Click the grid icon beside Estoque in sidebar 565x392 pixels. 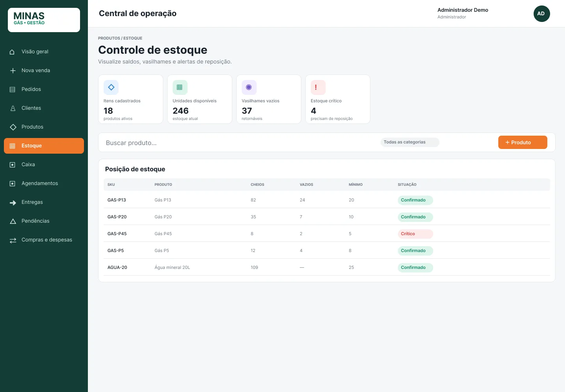tap(13, 146)
